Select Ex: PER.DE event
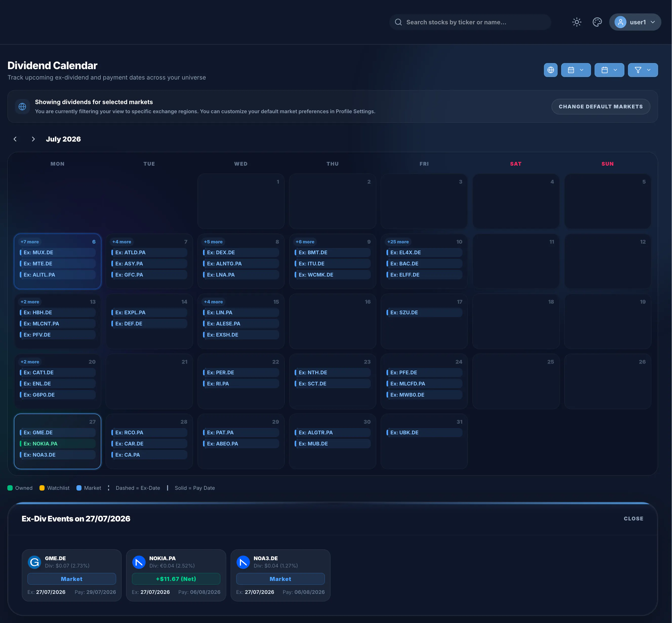This screenshot has height=623, width=672. (241, 373)
